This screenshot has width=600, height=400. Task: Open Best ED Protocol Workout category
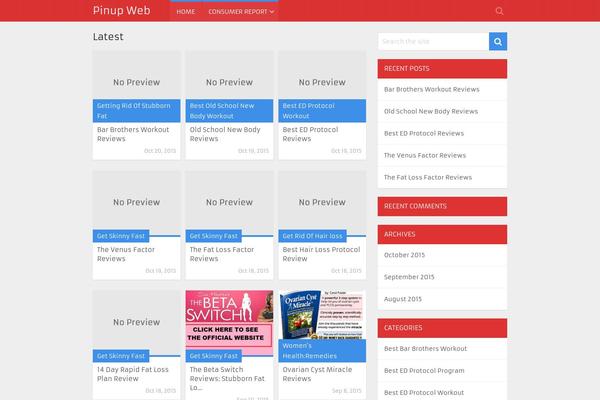point(424,393)
